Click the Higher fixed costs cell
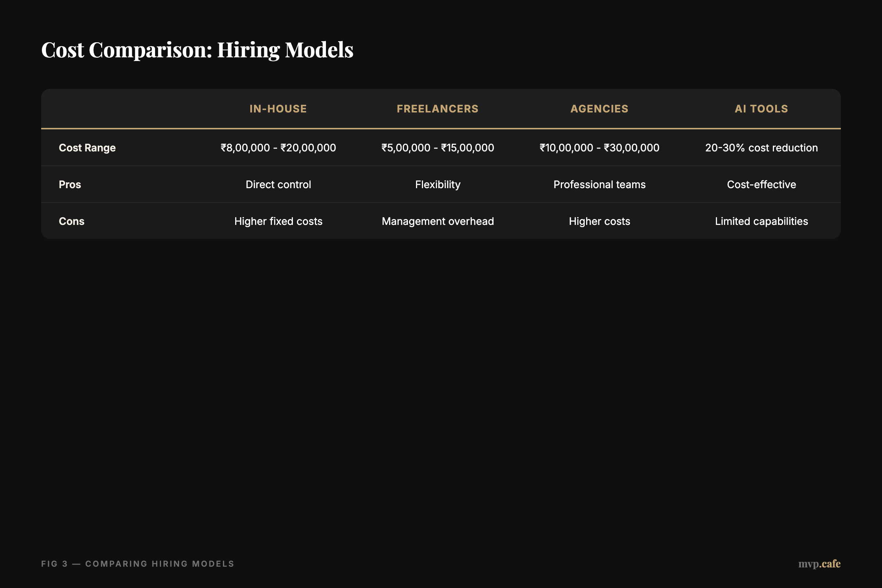The image size is (882, 588). click(x=278, y=221)
